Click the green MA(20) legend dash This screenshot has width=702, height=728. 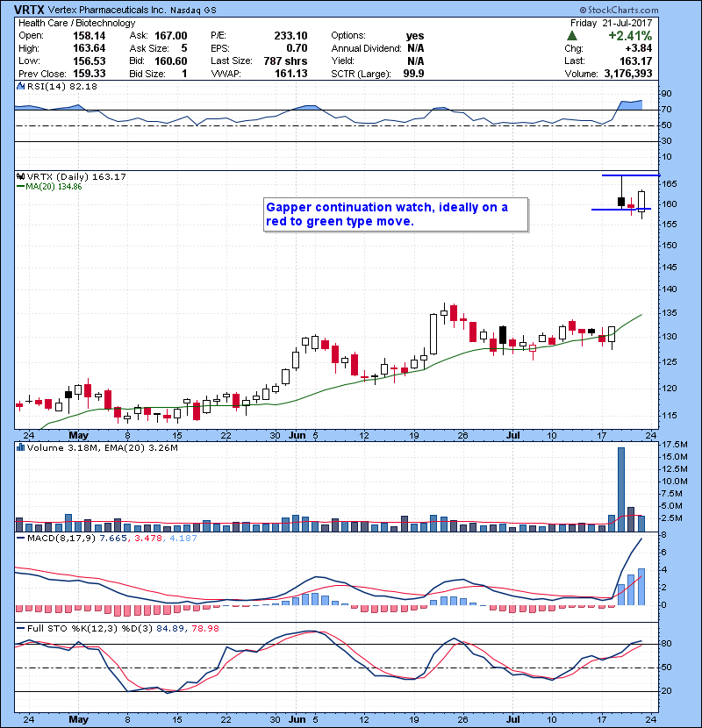pos(20,187)
